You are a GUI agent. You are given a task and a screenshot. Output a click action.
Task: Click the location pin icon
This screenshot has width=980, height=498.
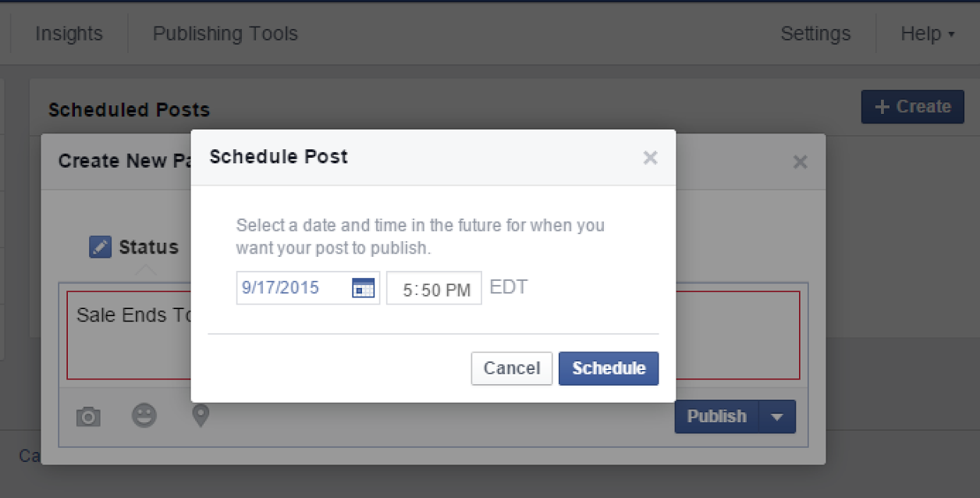point(201,415)
